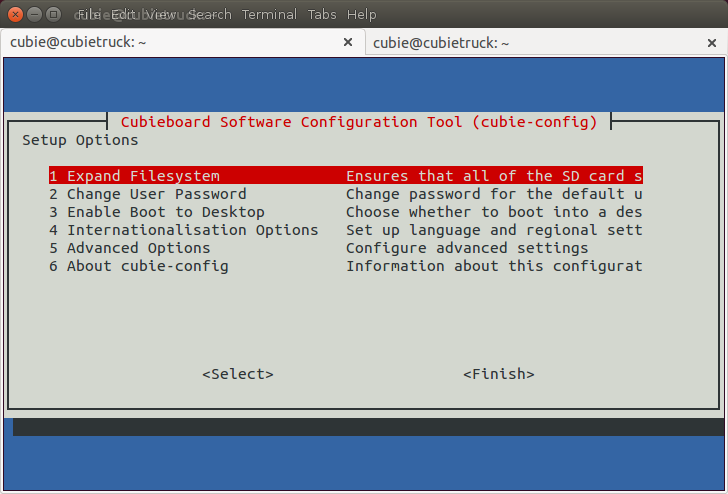
Task: Select option 4 Internationalisation Options
Action: (x=346, y=230)
